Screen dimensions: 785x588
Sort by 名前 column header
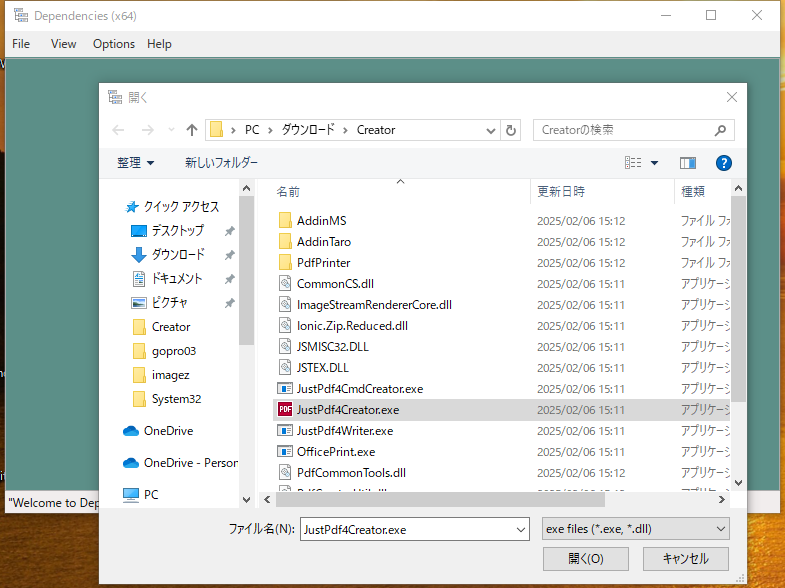288,192
